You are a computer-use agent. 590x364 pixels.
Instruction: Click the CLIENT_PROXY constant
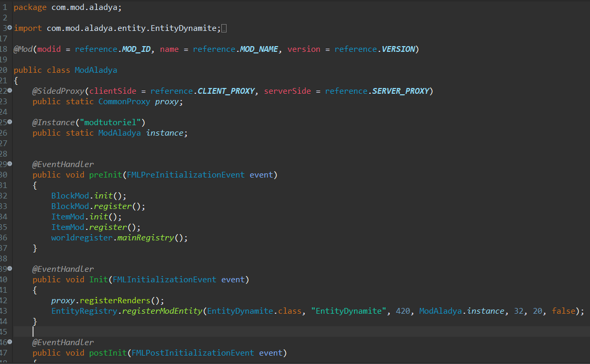click(x=226, y=91)
